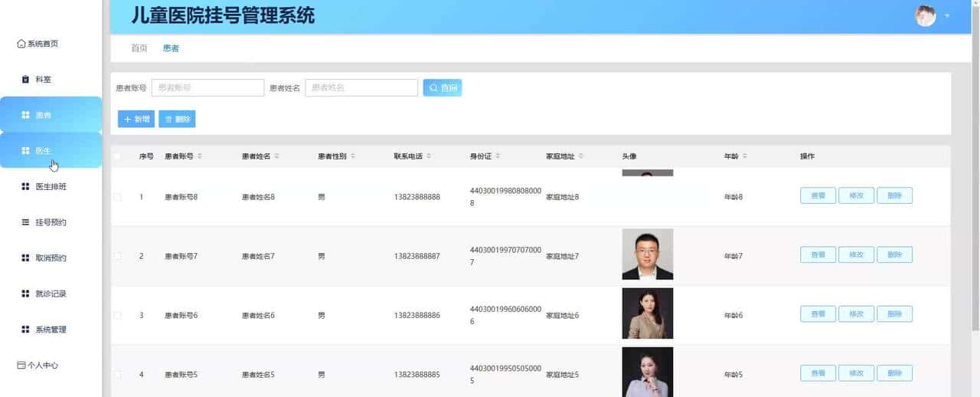Click phone number 13823888886
Viewport: 980px width, 397px height.
[x=417, y=315]
